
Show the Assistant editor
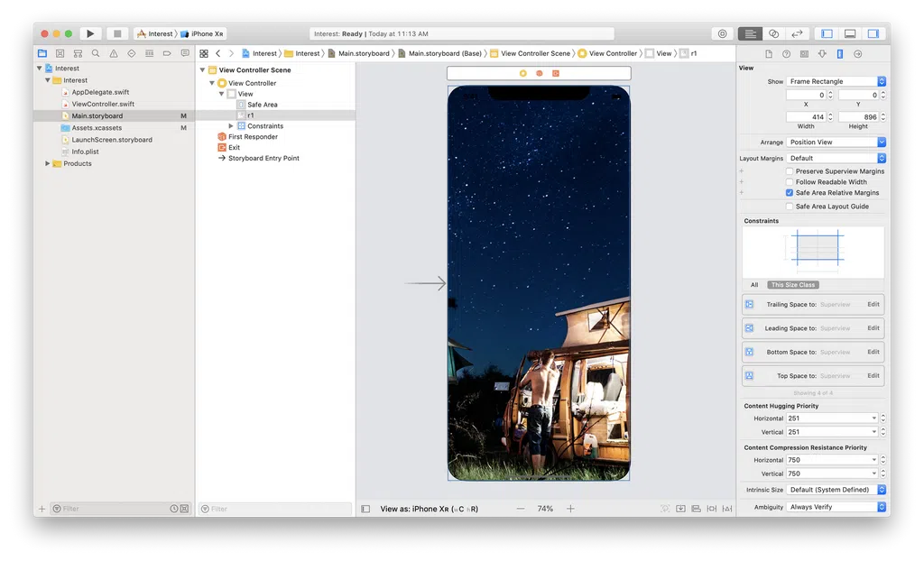pos(773,33)
